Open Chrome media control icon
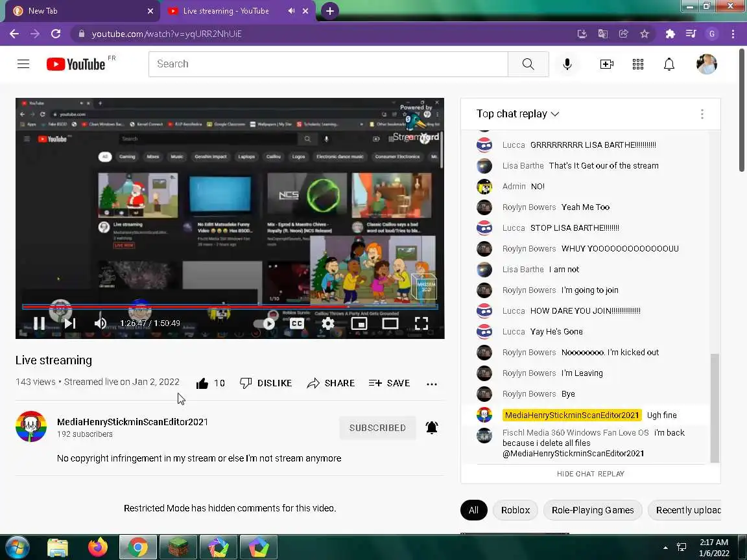This screenshot has height=560, width=747. point(691,34)
